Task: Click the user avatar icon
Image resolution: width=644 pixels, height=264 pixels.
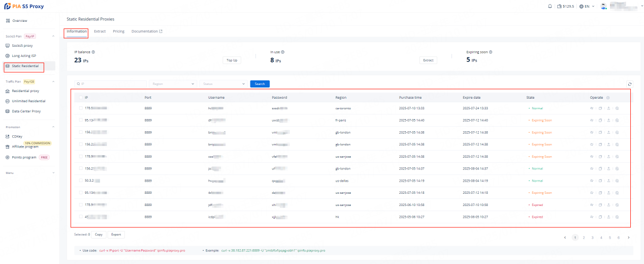Action: coord(603,7)
